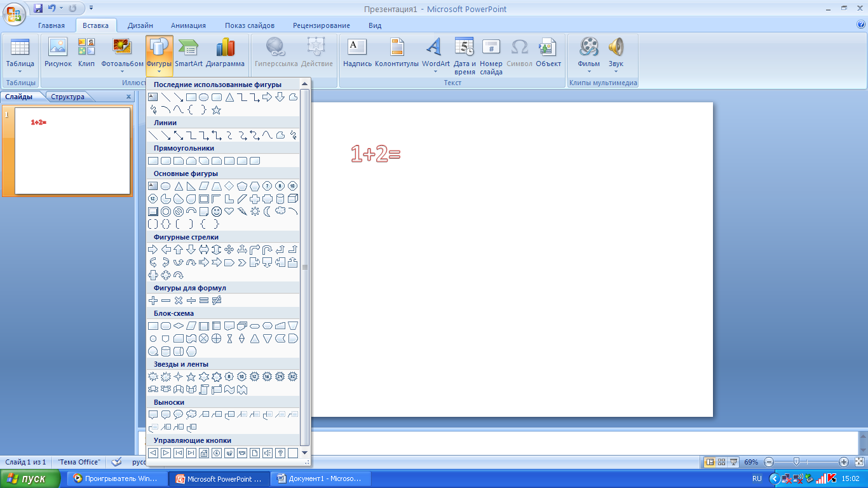
Task: Pick the heart shape in basic shapes
Action: (229, 212)
